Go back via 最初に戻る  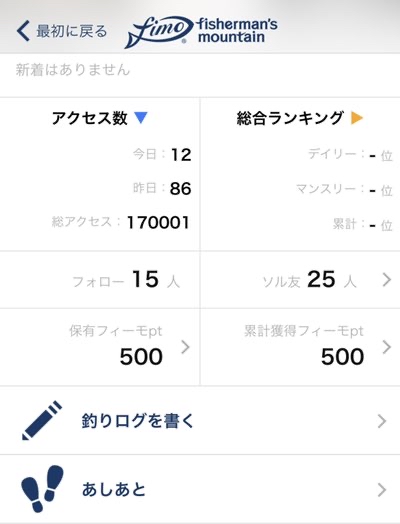[72, 31]
